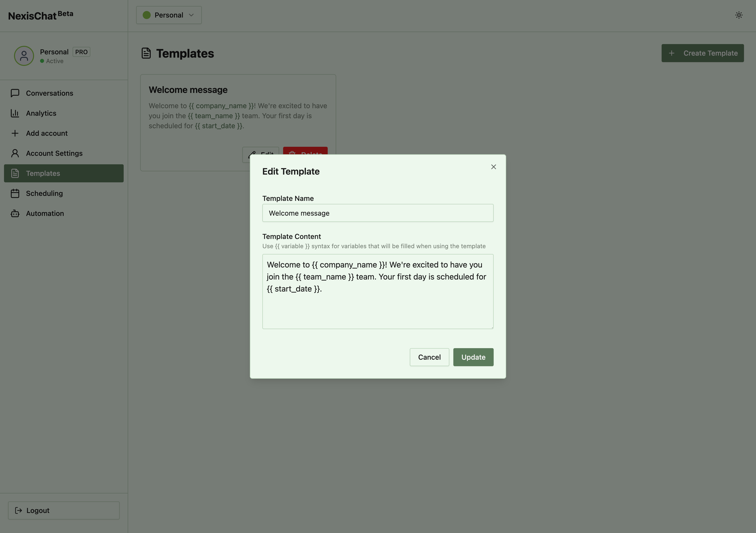This screenshot has height=533, width=756.
Task: Click the Welcome message card body text
Action: click(238, 116)
